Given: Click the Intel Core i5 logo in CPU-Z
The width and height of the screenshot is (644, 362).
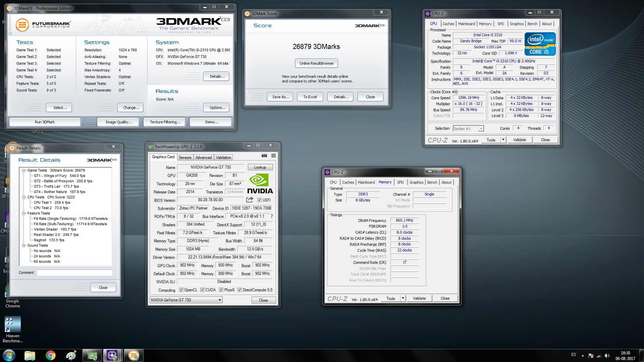Looking at the screenshot, I should pyautogui.click(x=540, y=44).
